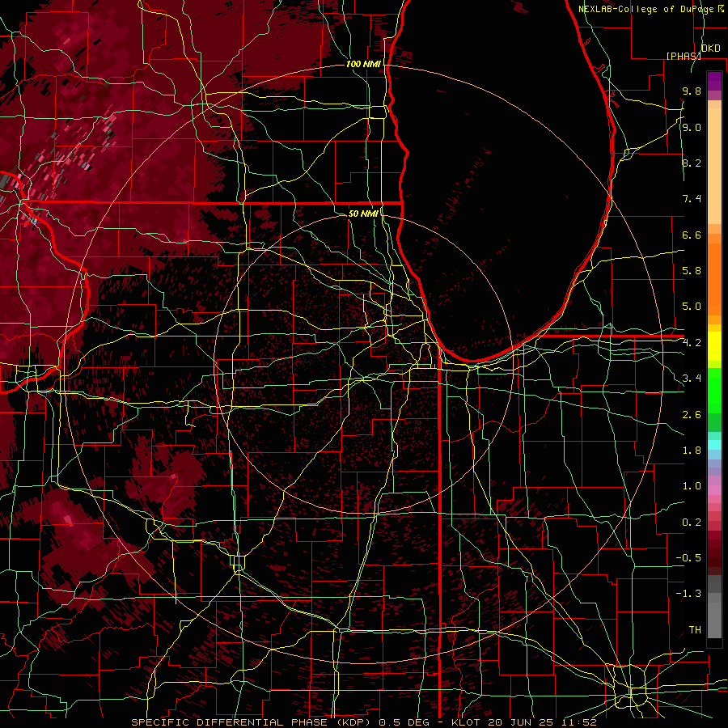
Task: Select the "9.8" value on the color scale
Action: (x=692, y=91)
